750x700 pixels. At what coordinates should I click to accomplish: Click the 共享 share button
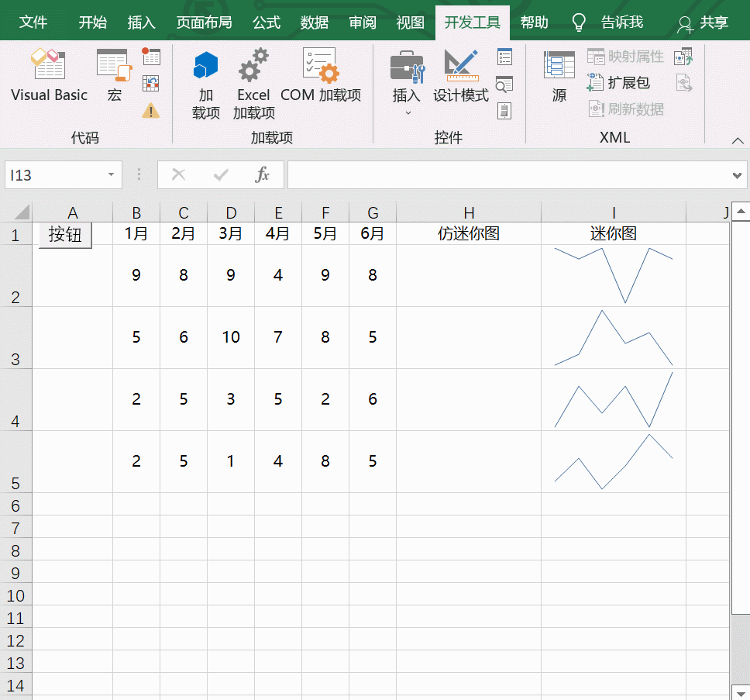point(704,22)
